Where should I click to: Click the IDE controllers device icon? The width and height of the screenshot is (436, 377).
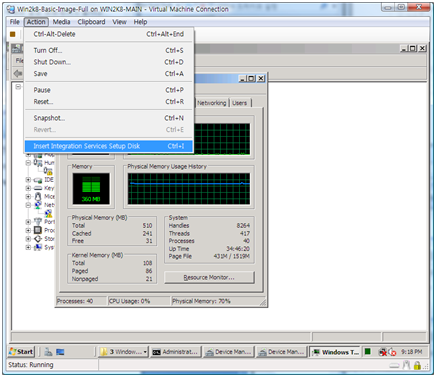[x=38, y=180]
